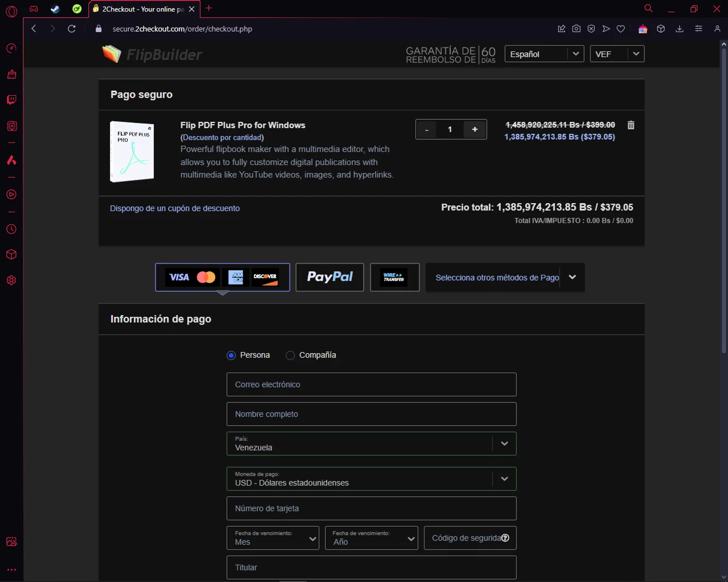Image resolution: width=728 pixels, height=582 pixels.
Task: Open the extensions cube icon in toolbar
Action: click(x=661, y=29)
